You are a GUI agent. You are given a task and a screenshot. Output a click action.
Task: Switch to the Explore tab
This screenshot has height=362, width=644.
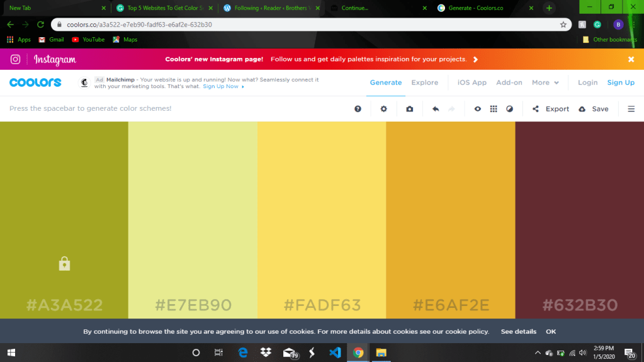[x=425, y=82]
